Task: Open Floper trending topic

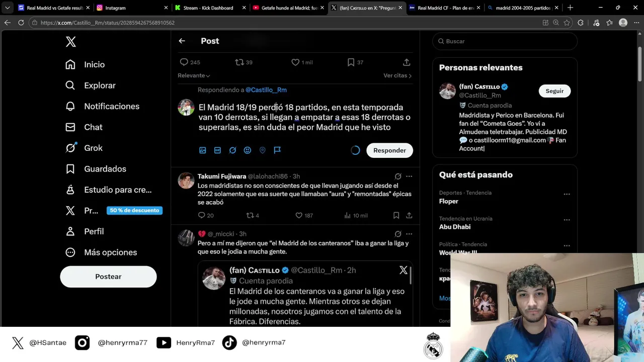Action: [x=449, y=201]
